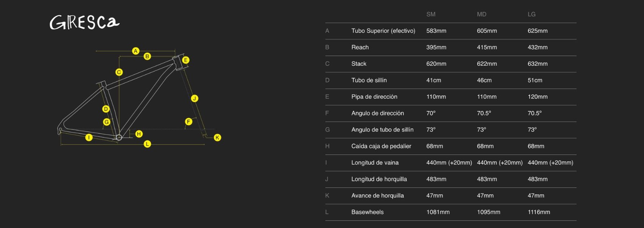Click the yellow B reach marker
This screenshot has height=228, width=644.
pyautogui.click(x=147, y=56)
